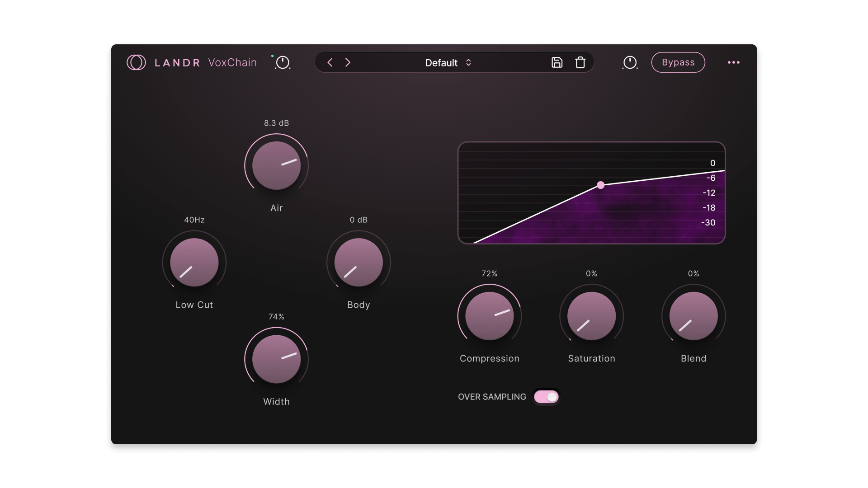Click the LANDR logo icon
Viewport: 868px width, 488px height.
(x=136, y=62)
